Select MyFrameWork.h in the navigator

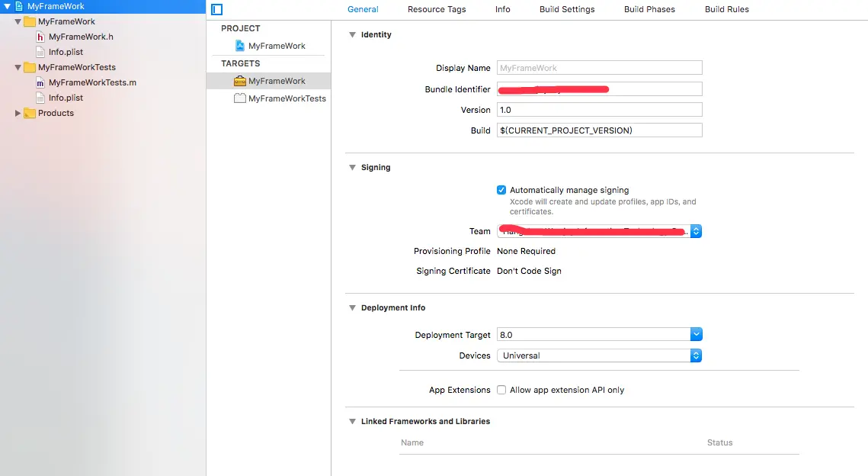point(81,37)
